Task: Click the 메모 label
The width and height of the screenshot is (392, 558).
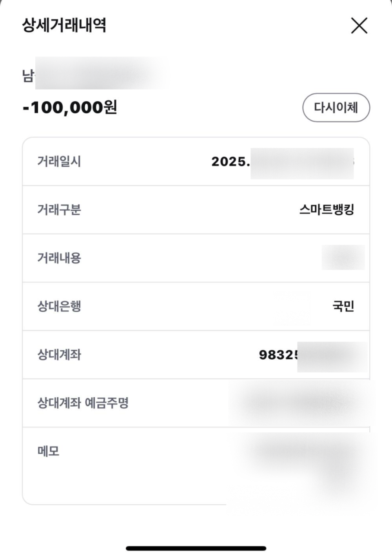Action: tap(48, 451)
